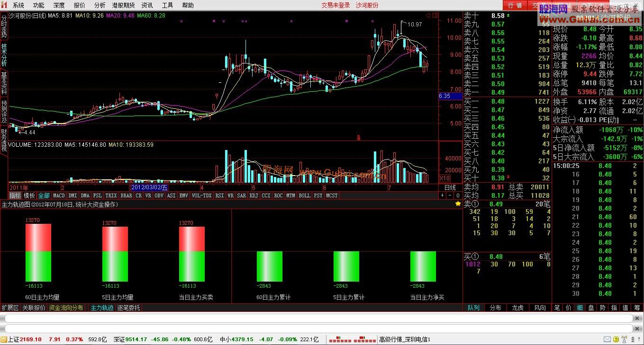
Task: Select the 技术分析 side tab
Action: (x=4, y=56)
